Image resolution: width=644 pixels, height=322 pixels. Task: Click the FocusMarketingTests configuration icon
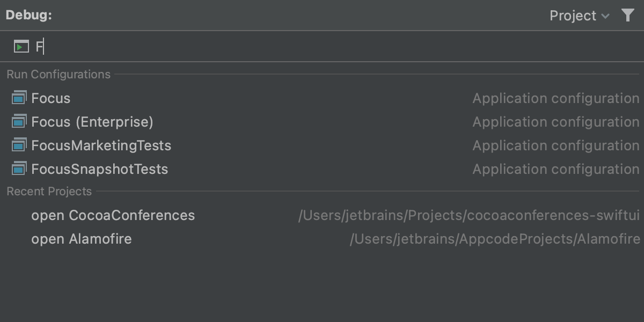[19, 145]
